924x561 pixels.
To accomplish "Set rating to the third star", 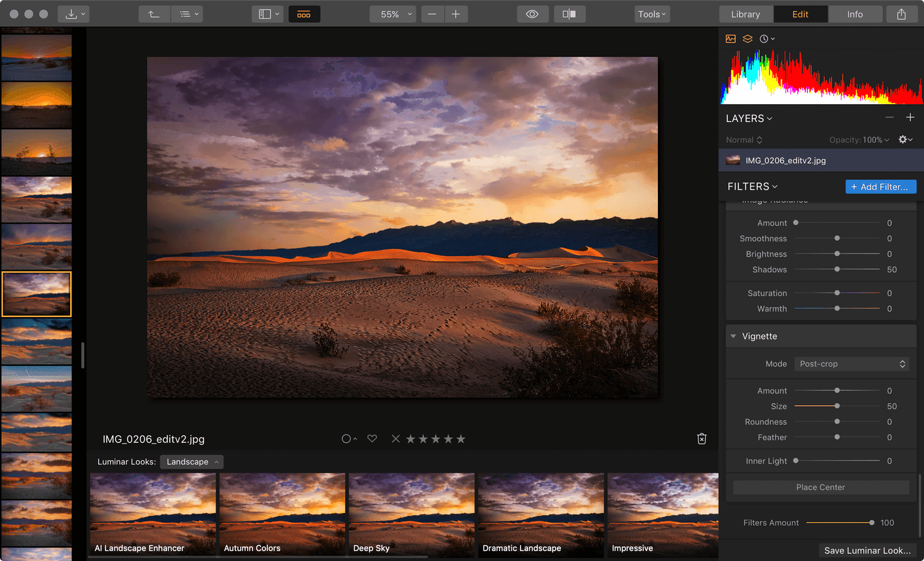I will pos(436,438).
